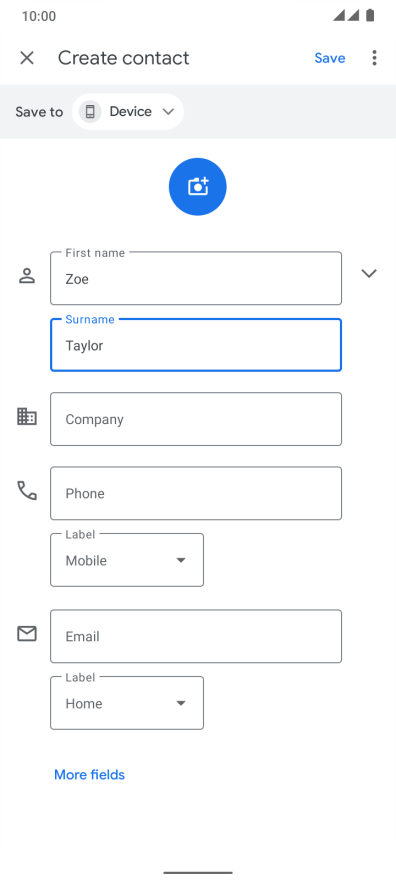This screenshot has height=880, width=396.
Task: Click the email envelope icon
Action: (27, 634)
